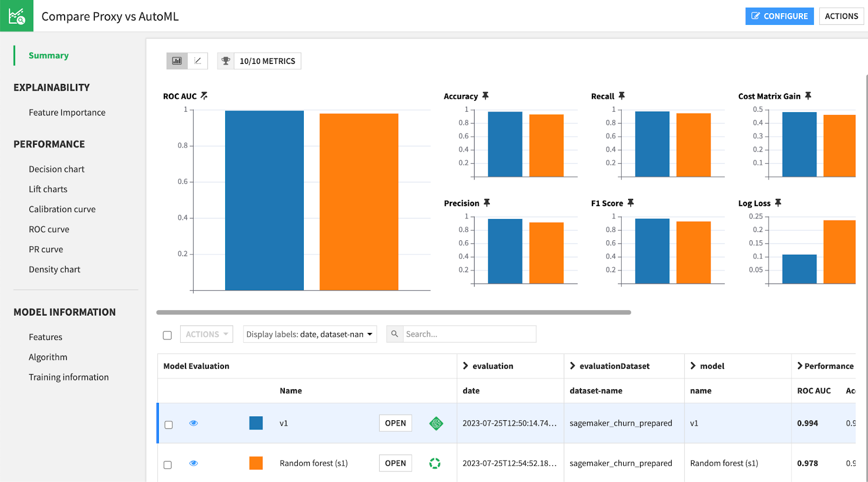Click the orange swatch for Random forest

click(256, 463)
